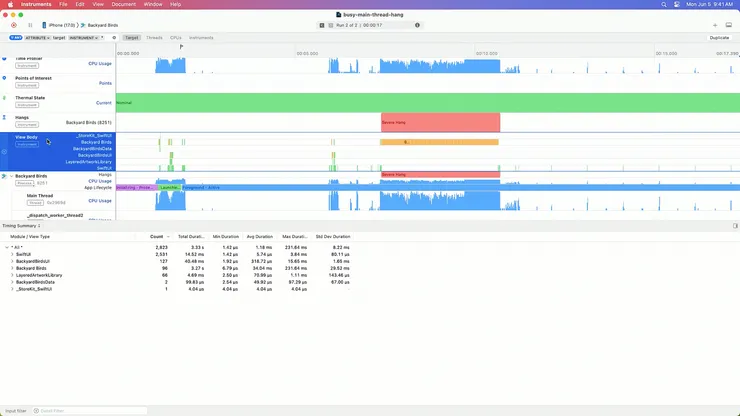Sort by Count column header

coord(156,237)
